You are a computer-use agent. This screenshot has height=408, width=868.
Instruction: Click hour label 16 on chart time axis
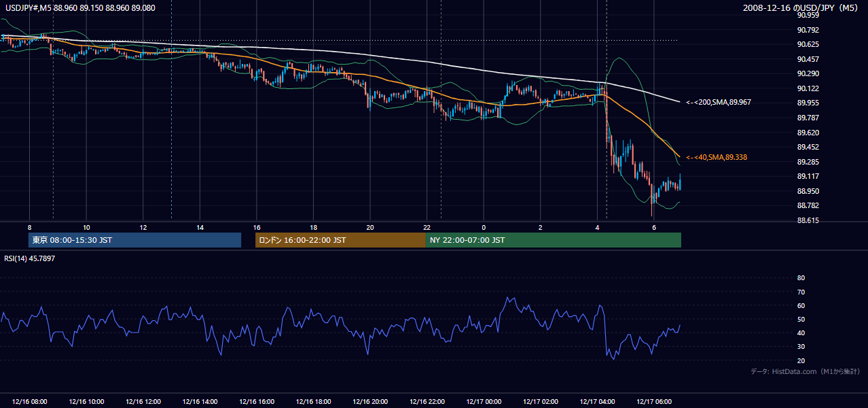click(x=257, y=227)
